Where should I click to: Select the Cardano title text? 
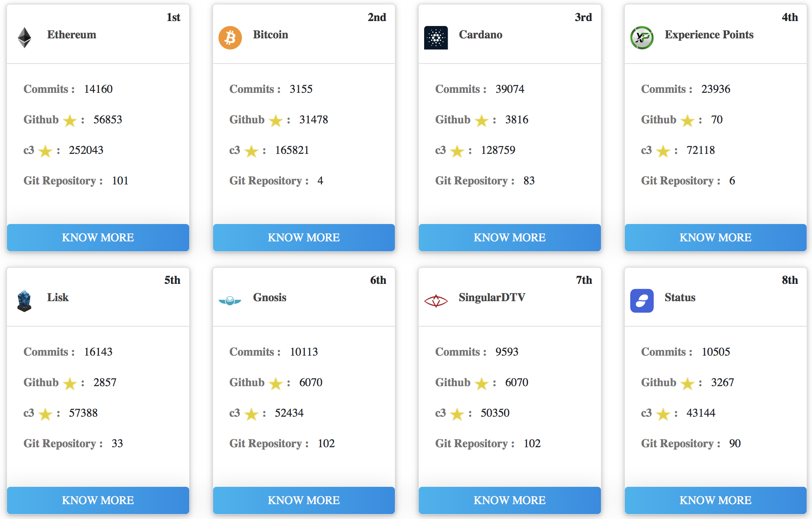(x=481, y=35)
